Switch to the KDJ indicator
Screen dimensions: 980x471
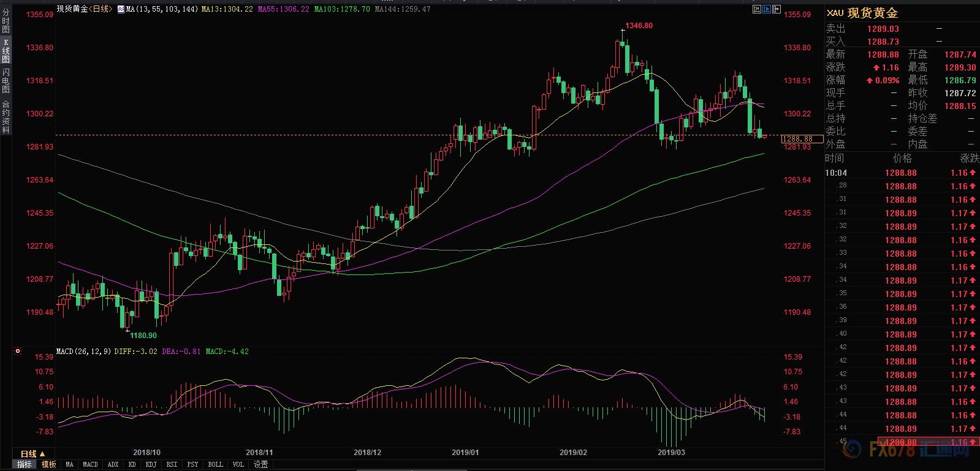(x=151, y=465)
